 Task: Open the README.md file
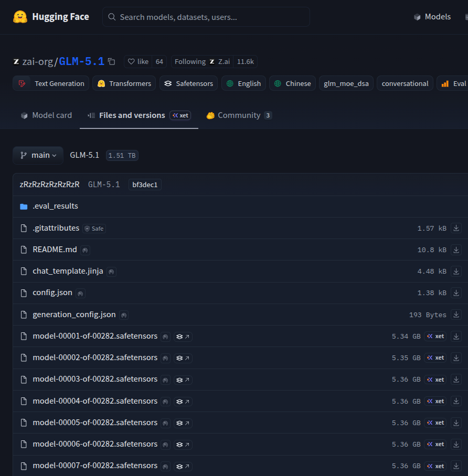[55, 250]
